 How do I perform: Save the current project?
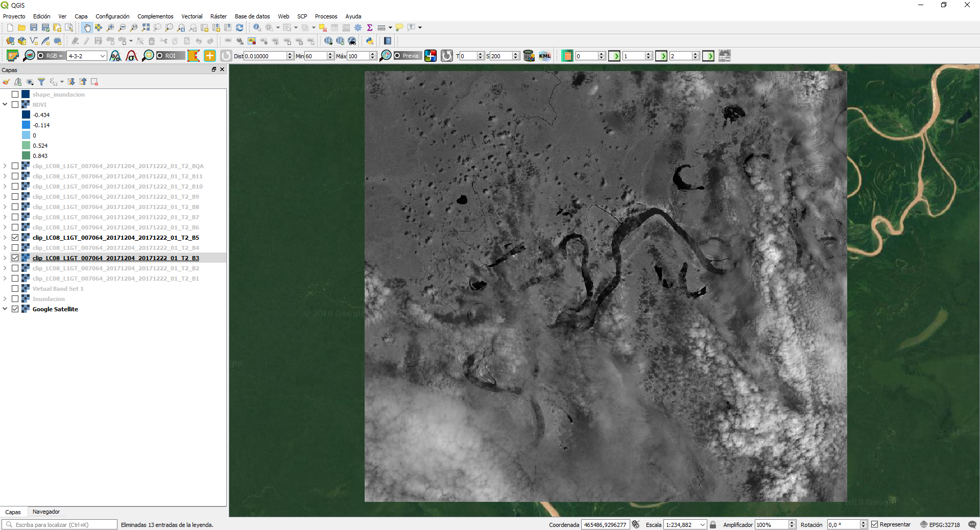click(x=34, y=28)
